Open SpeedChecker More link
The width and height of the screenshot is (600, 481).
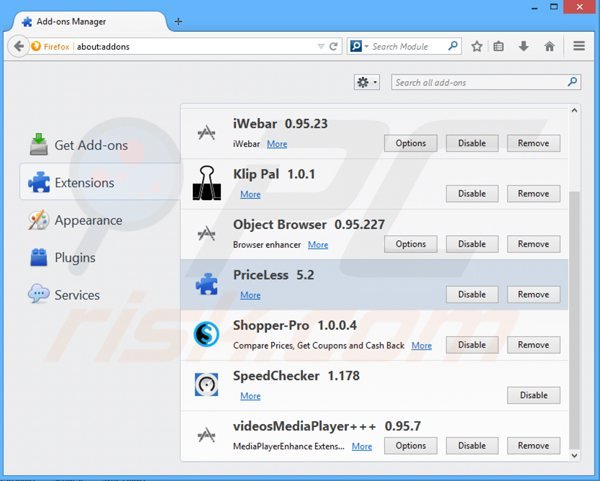tap(250, 396)
